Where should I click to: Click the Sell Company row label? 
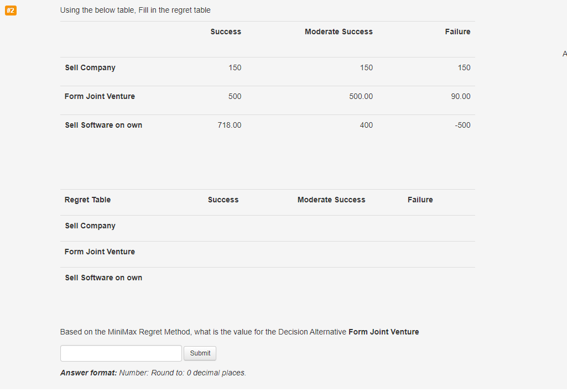[x=90, y=67]
